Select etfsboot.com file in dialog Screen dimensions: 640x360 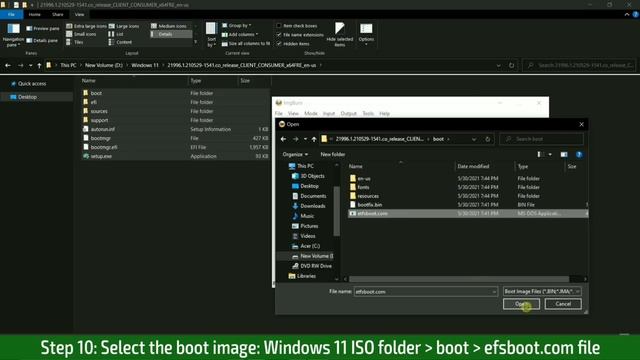468,213
